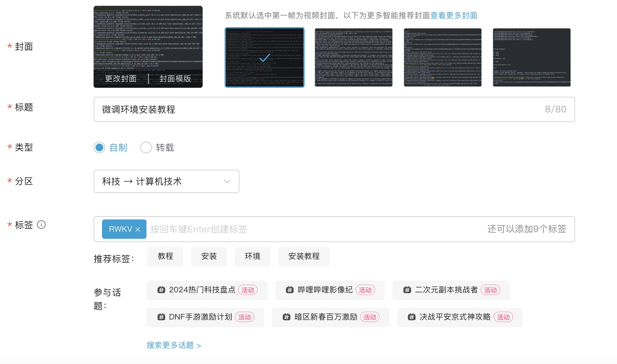Click 更改封面 on the cover preview
Viewport: 617px width, 364px height.
point(121,78)
